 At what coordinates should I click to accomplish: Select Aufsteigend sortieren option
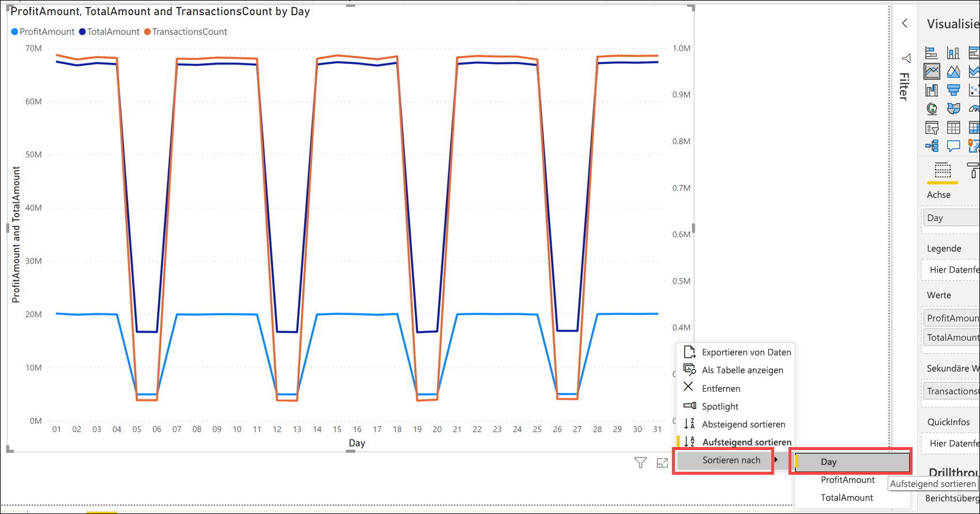[735, 442]
